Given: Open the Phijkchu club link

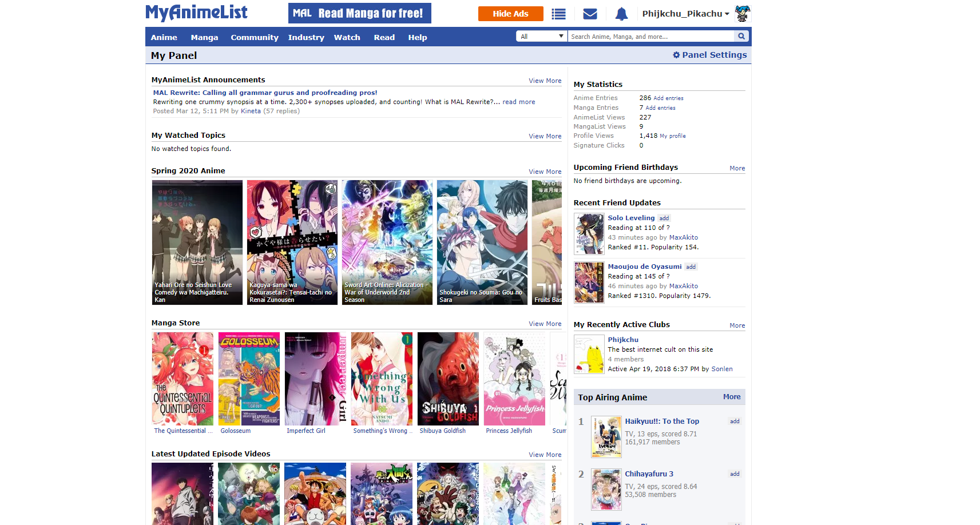Looking at the screenshot, I should (623, 340).
